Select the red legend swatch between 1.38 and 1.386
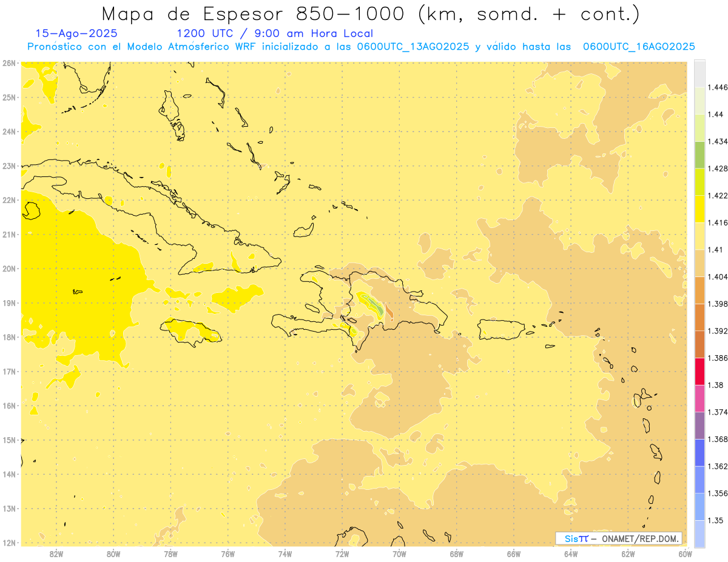Screen dimensions: 728x562 699,372
